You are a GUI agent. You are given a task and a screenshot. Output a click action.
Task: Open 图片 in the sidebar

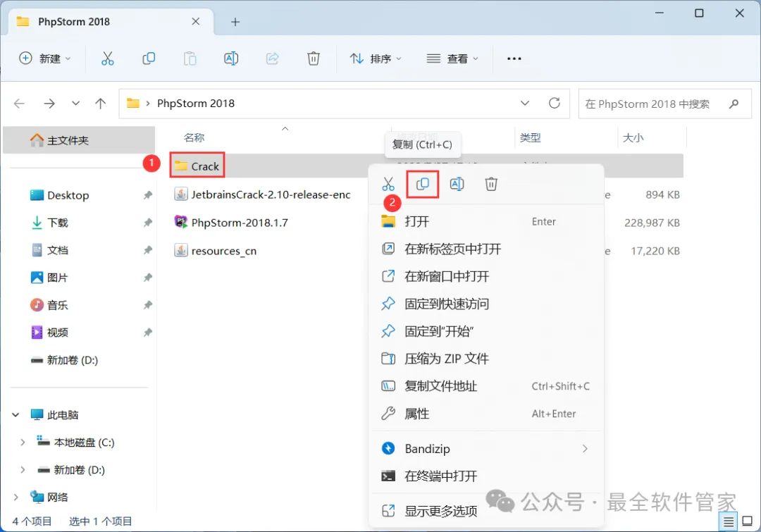point(50,278)
